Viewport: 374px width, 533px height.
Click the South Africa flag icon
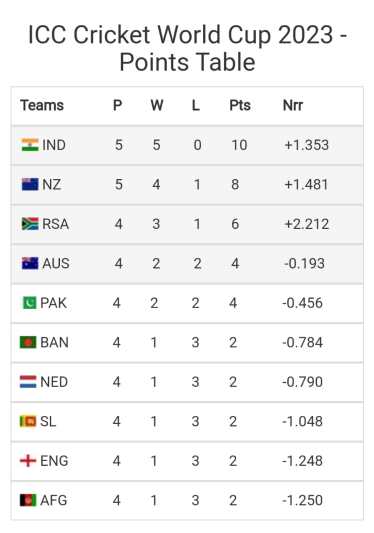point(30,224)
